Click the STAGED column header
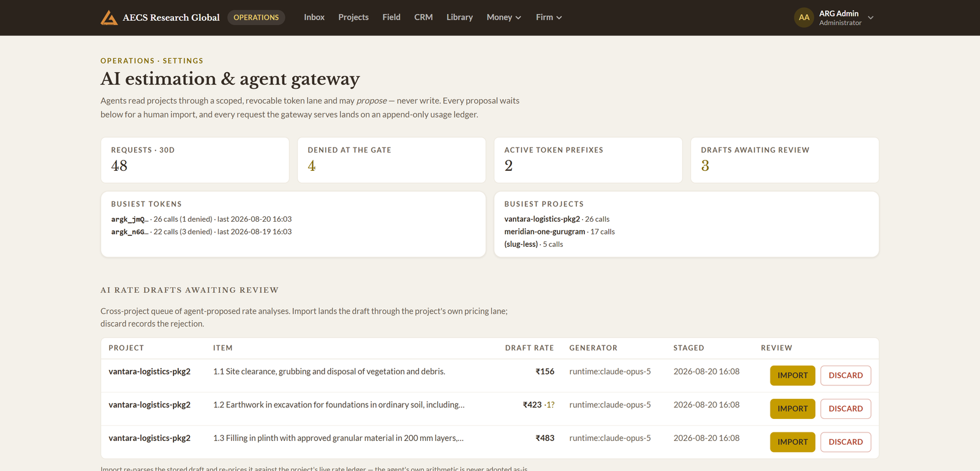The height and width of the screenshot is (471, 980). point(688,348)
